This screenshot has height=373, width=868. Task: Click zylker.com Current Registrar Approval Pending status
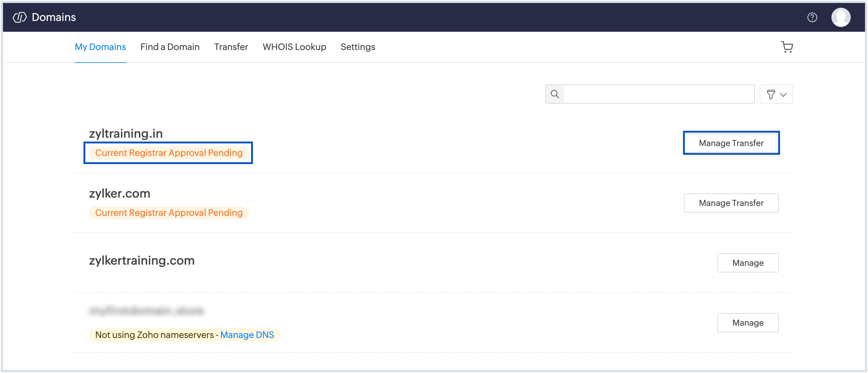pyautogui.click(x=169, y=213)
